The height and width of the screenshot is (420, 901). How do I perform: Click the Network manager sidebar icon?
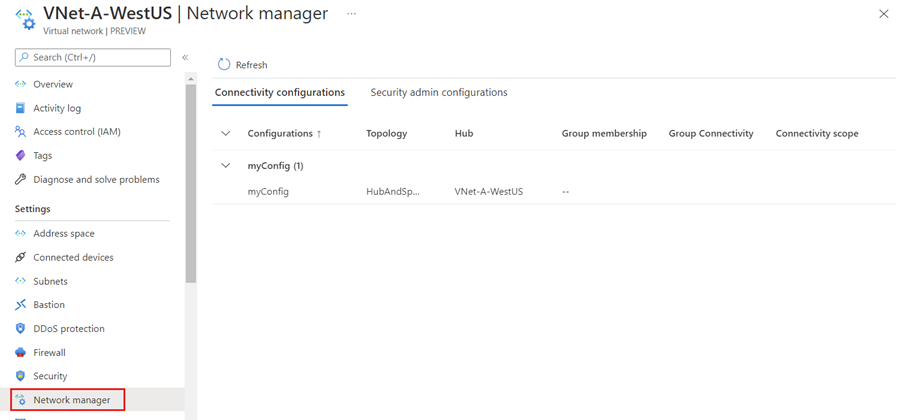[x=21, y=400]
